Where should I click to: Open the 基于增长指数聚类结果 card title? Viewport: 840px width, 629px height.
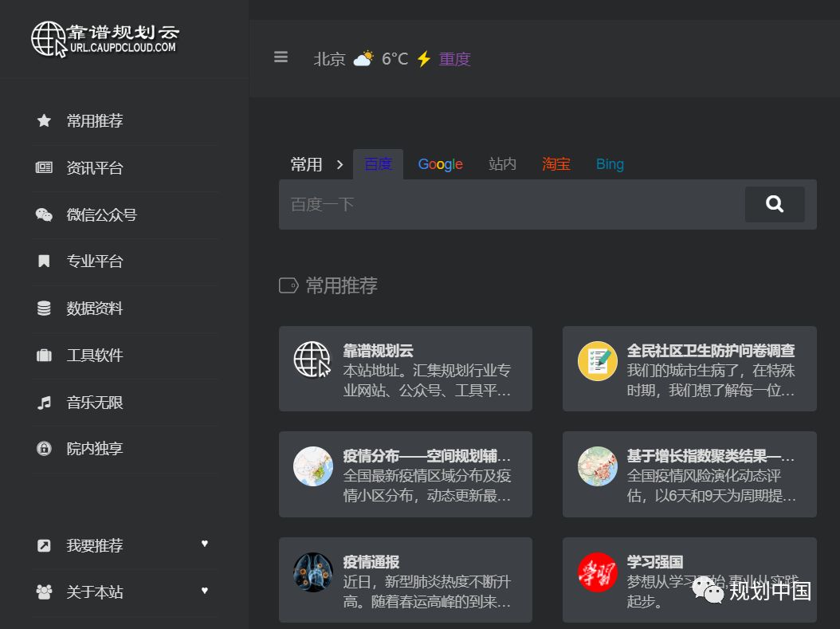point(710,457)
